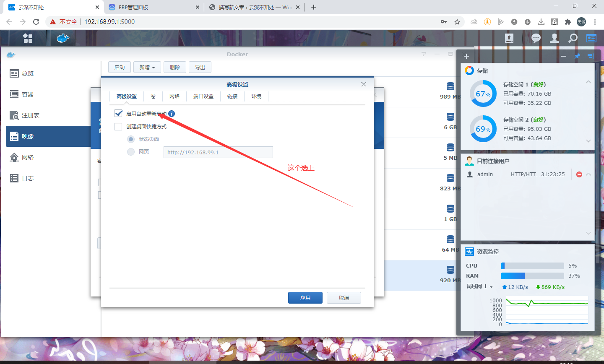Select the 网页 radio button
This screenshot has width=604, height=364.
click(x=131, y=152)
